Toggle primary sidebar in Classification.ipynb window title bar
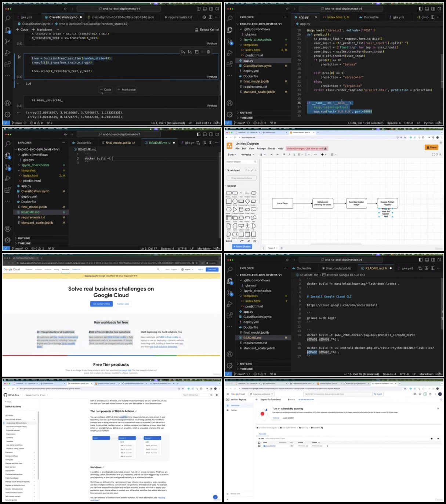The width and height of the screenshot is (446, 504). tap(199, 9)
